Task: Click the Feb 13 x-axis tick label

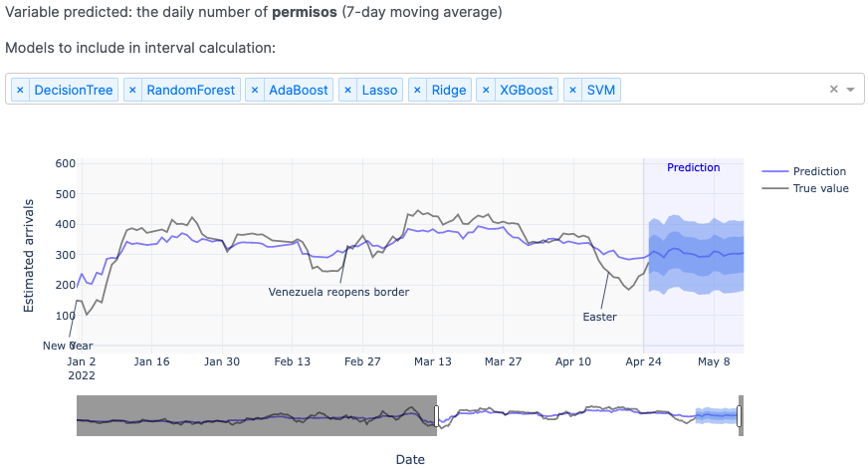Action: (293, 361)
